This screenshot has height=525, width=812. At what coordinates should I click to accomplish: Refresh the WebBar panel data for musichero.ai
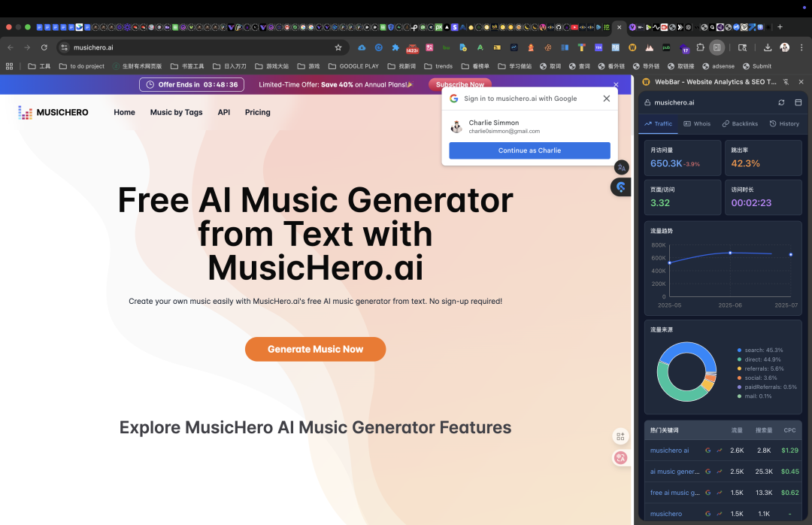pos(781,102)
